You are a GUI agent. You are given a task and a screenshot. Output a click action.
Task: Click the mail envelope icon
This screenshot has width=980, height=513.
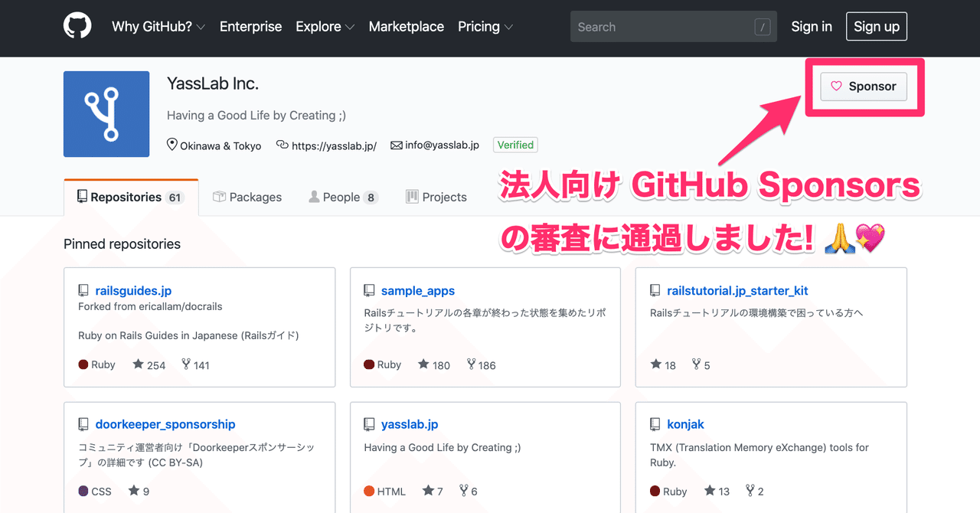[397, 145]
